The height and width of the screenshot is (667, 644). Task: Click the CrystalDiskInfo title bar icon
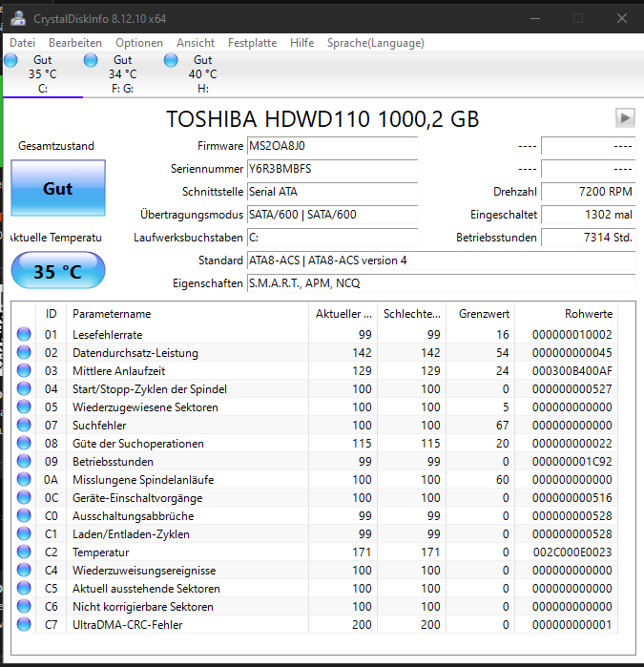18,18
